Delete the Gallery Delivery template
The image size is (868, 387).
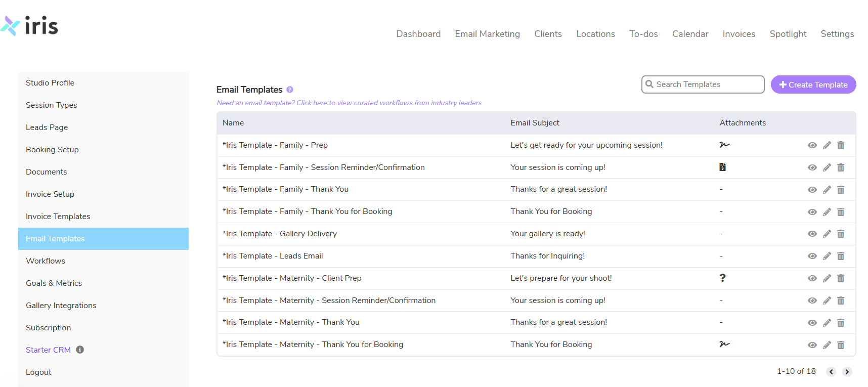click(x=841, y=234)
